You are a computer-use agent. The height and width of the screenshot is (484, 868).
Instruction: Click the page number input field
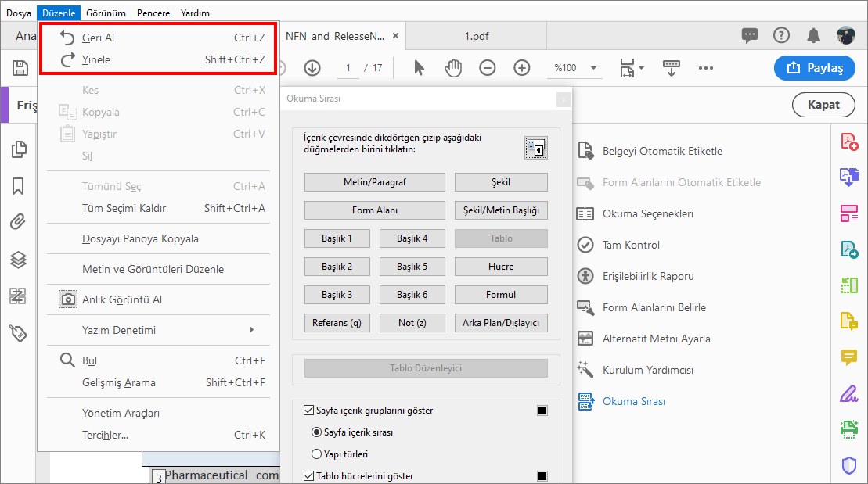(348, 68)
